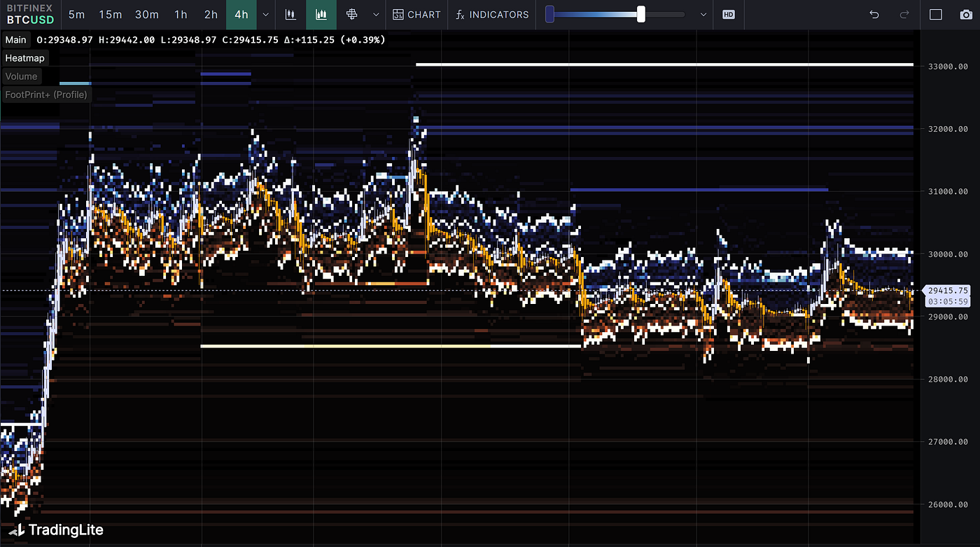Click the heatmap slider's left handle

(549, 14)
